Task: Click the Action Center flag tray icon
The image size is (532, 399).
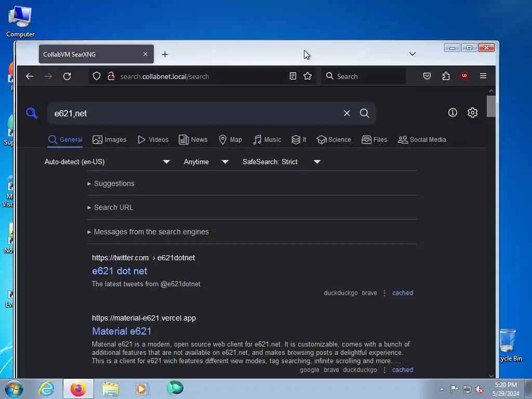Action: (454, 389)
